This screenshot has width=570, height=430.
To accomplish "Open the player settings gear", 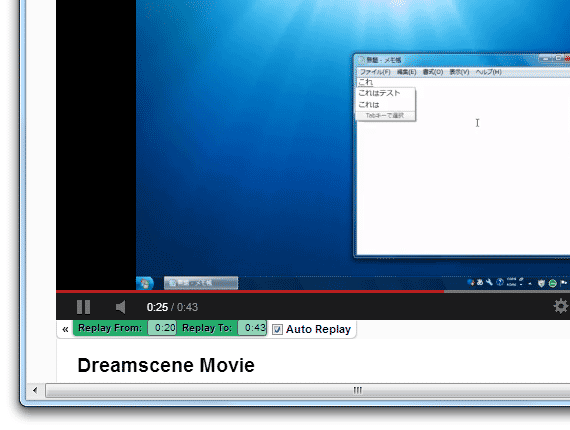I will (x=561, y=306).
